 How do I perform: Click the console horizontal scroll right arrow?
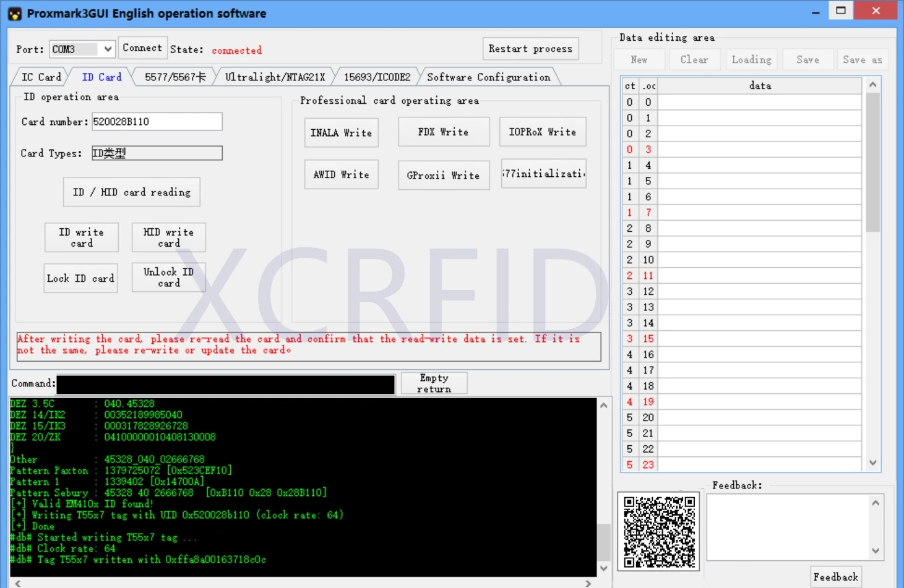coord(588,583)
